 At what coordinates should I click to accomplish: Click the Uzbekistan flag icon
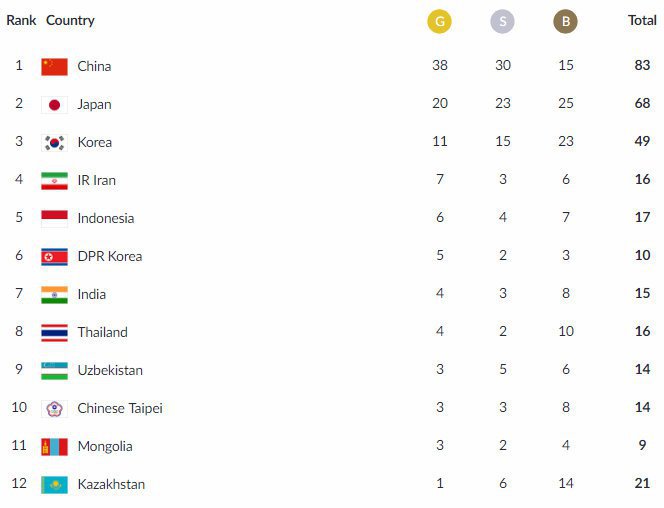point(54,371)
